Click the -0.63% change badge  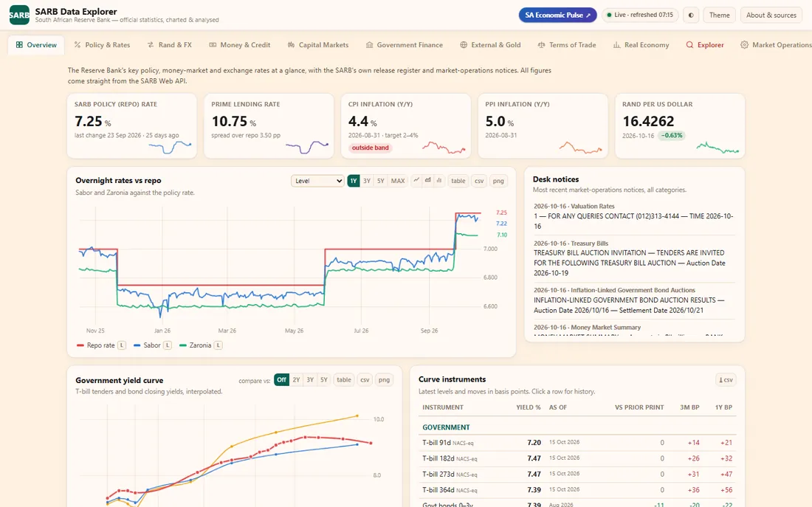(x=672, y=135)
